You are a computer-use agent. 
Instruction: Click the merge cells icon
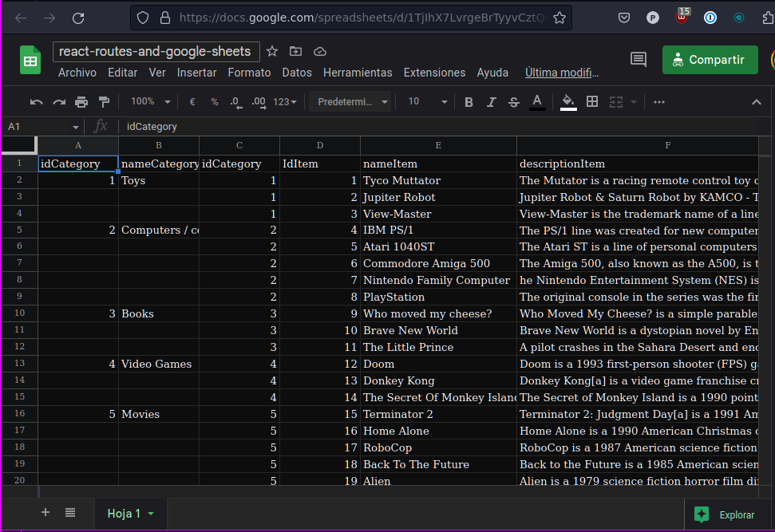point(616,102)
